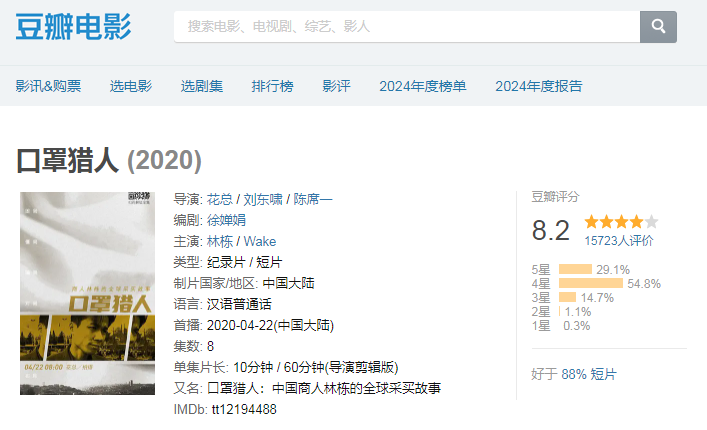
Task: Click the movie search input field
Action: point(406,26)
